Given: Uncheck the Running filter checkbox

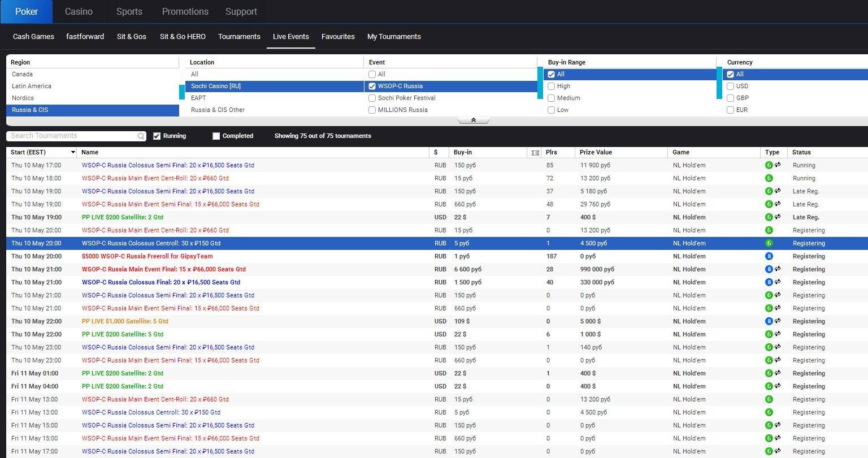Looking at the screenshot, I should (x=157, y=136).
